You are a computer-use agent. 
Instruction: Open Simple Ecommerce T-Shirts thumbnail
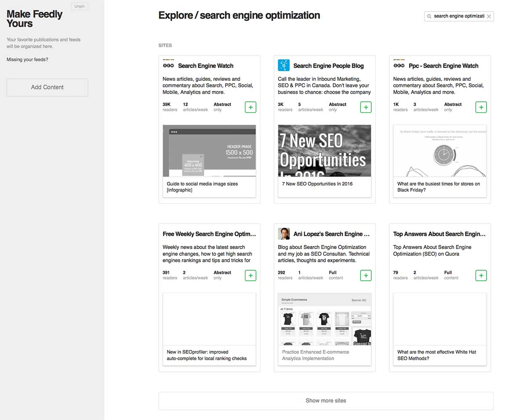(324, 319)
